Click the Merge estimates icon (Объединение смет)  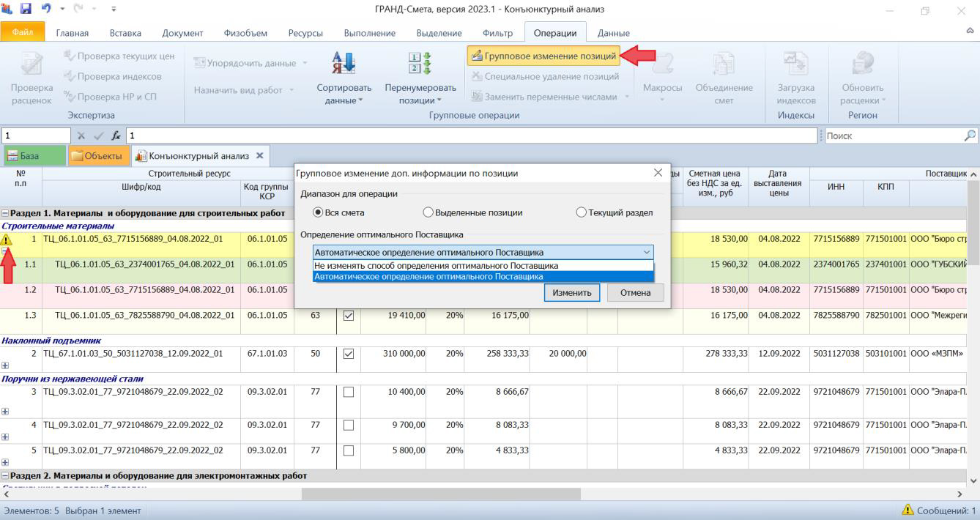[x=724, y=64]
